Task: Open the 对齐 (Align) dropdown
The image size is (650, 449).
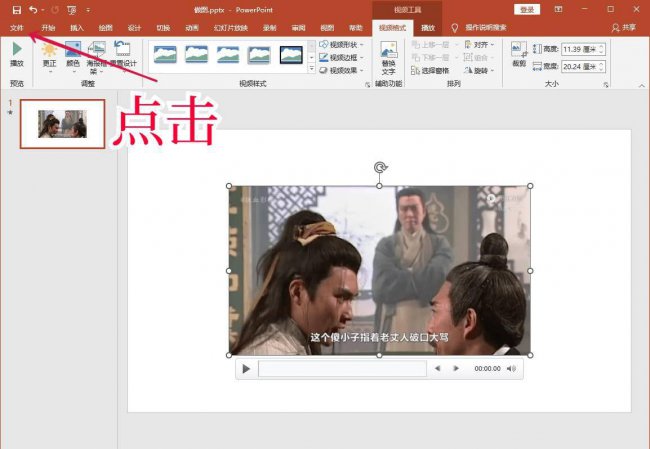Action: click(479, 44)
